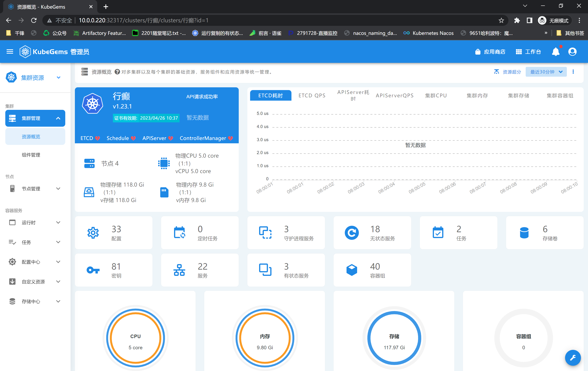Screen dimensions: 588x371
Task: Click the 节点 server icon
Action: pos(89,163)
